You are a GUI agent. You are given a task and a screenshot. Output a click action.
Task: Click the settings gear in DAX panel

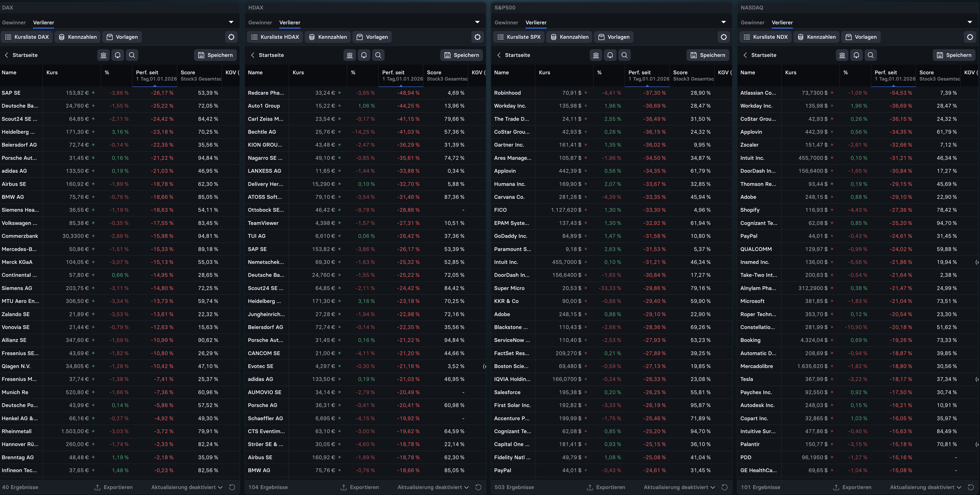[231, 37]
